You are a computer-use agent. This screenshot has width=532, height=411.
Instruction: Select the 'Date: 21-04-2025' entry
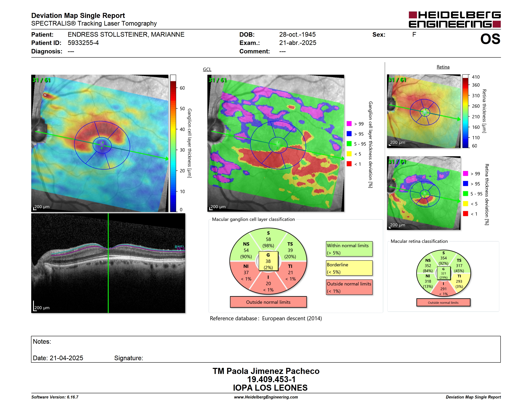[x=58, y=358]
